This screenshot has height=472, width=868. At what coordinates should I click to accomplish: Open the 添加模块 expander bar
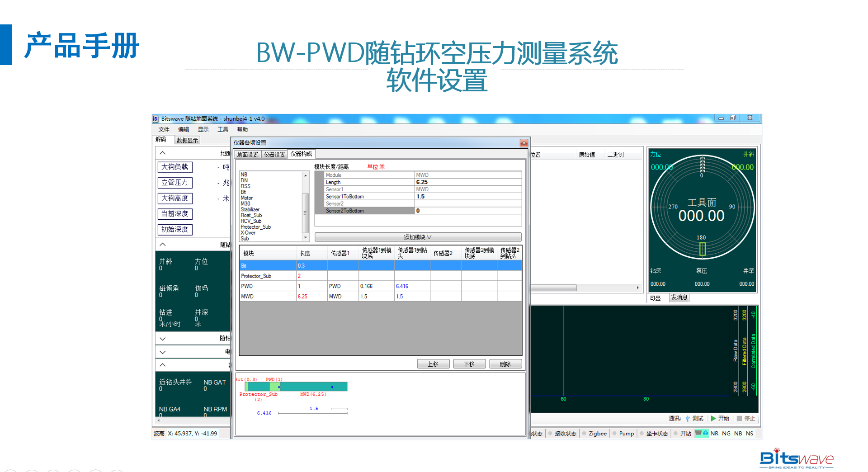[x=418, y=237]
